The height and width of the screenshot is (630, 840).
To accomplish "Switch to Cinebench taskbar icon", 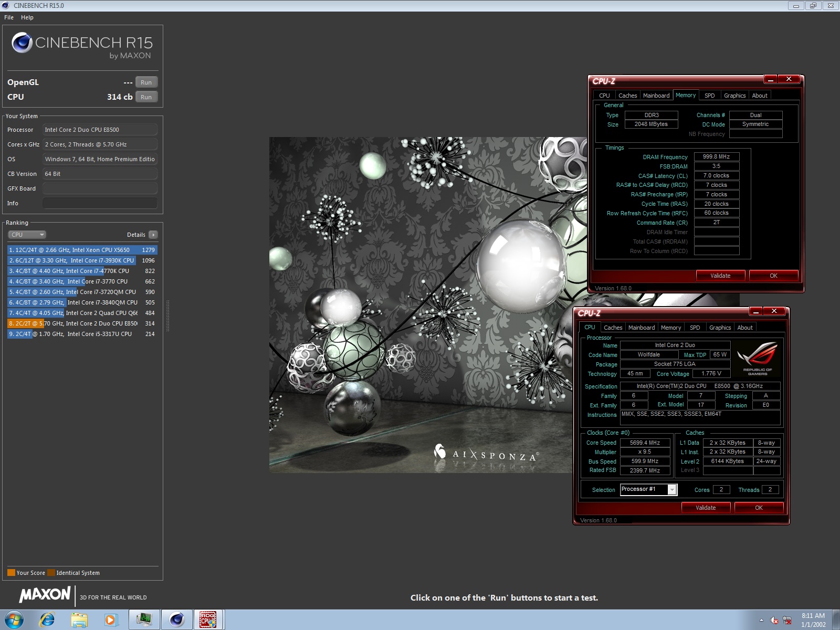I will pyautogui.click(x=176, y=620).
